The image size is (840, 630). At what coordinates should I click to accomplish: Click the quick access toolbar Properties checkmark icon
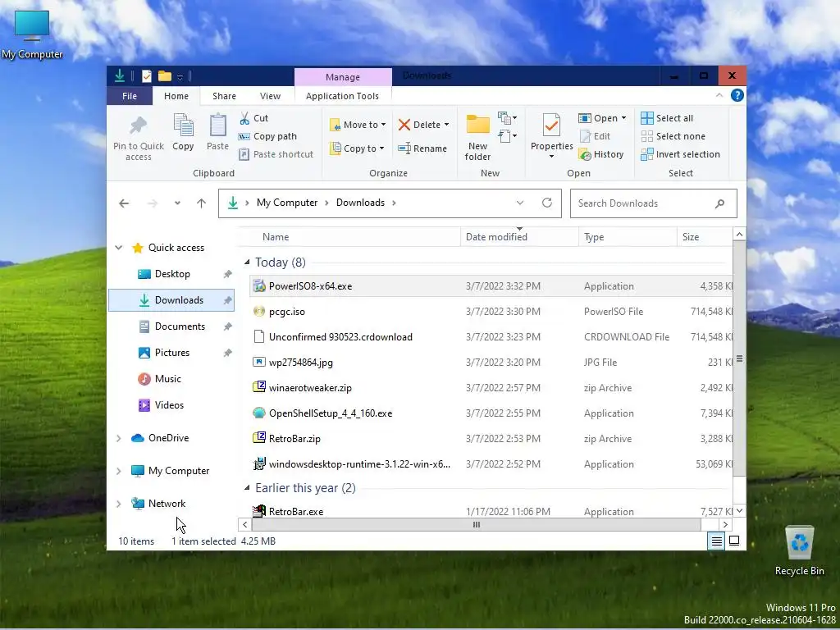146,76
